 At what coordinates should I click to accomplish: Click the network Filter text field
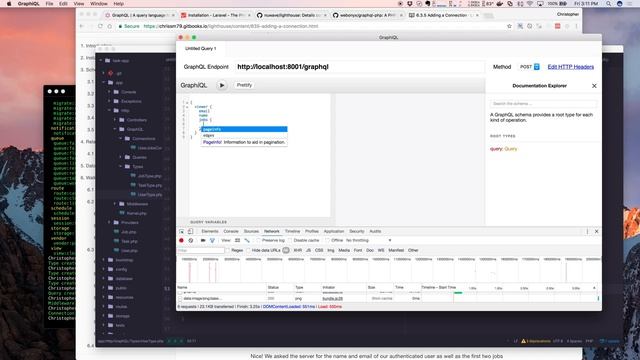[201, 250]
